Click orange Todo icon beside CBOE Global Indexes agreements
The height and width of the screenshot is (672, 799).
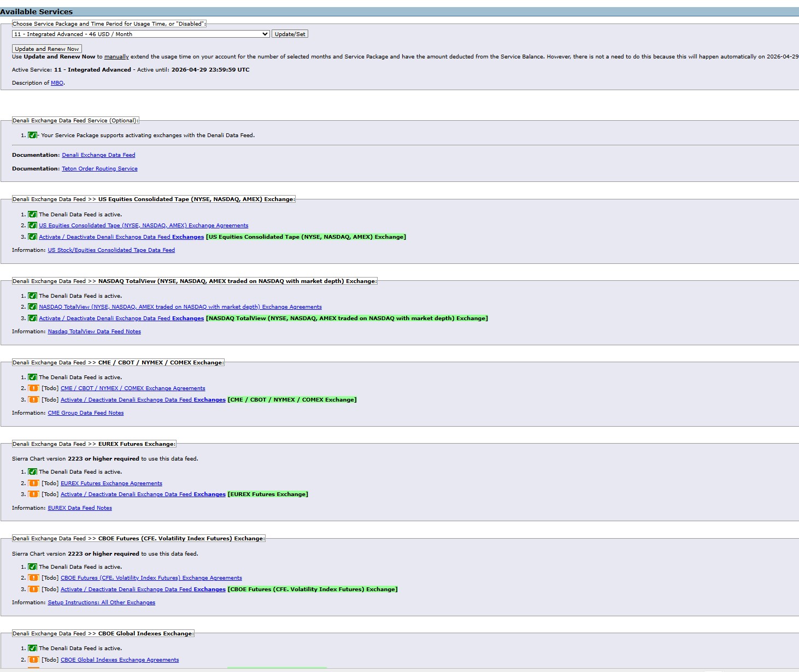[x=33, y=660]
